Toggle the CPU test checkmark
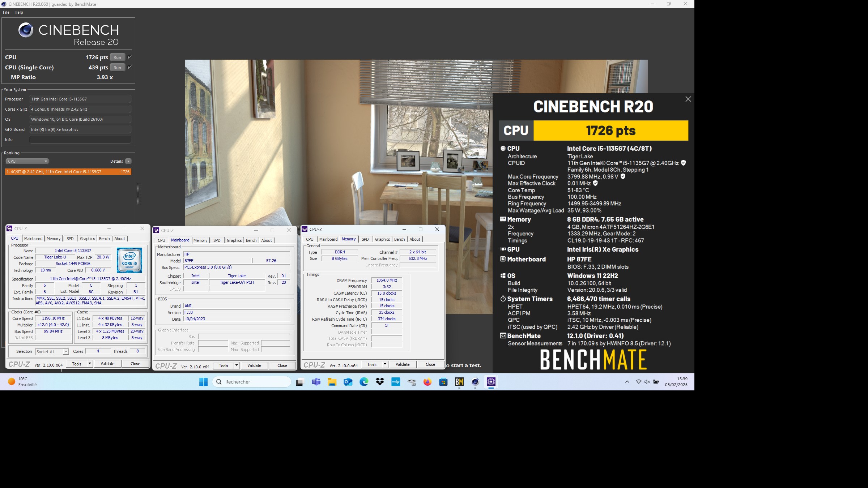This screenshot has width=868, height=488. point(129,57)
